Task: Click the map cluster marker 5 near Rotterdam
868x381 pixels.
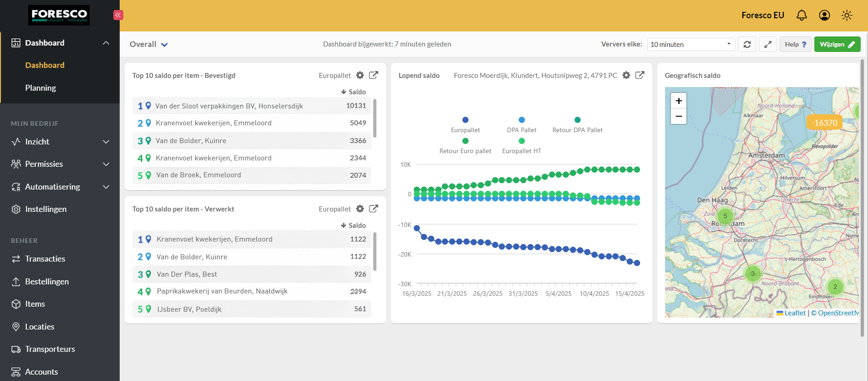Action: [x=725, y=216]
